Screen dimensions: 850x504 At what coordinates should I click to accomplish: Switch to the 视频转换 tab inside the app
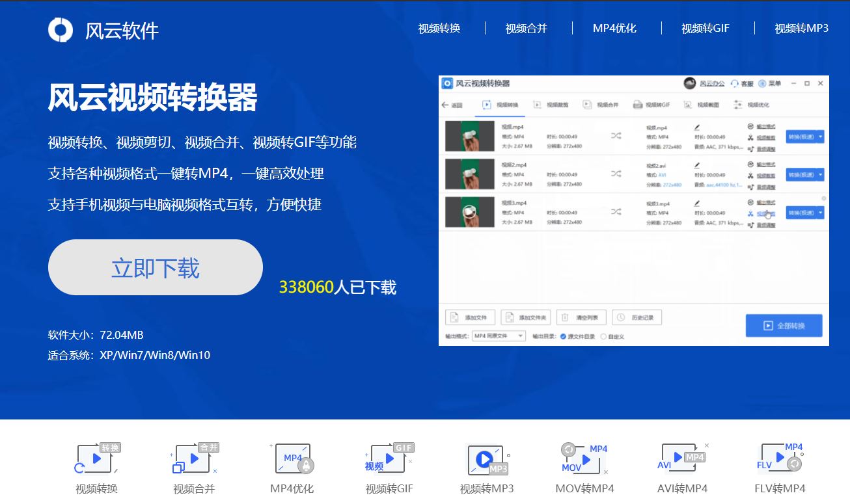(500, 105)
